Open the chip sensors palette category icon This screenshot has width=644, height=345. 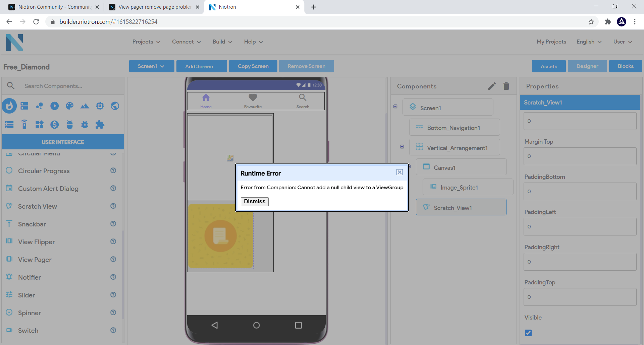[100, 106]
